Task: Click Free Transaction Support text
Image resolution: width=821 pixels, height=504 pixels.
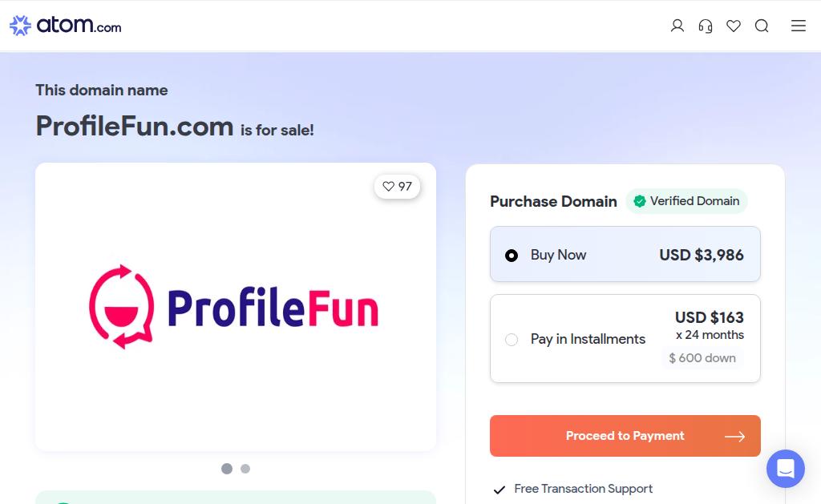Action: [584, 489]
